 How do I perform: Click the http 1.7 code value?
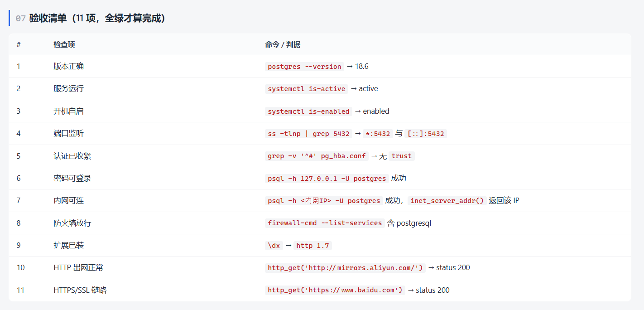tap(312, 246)
